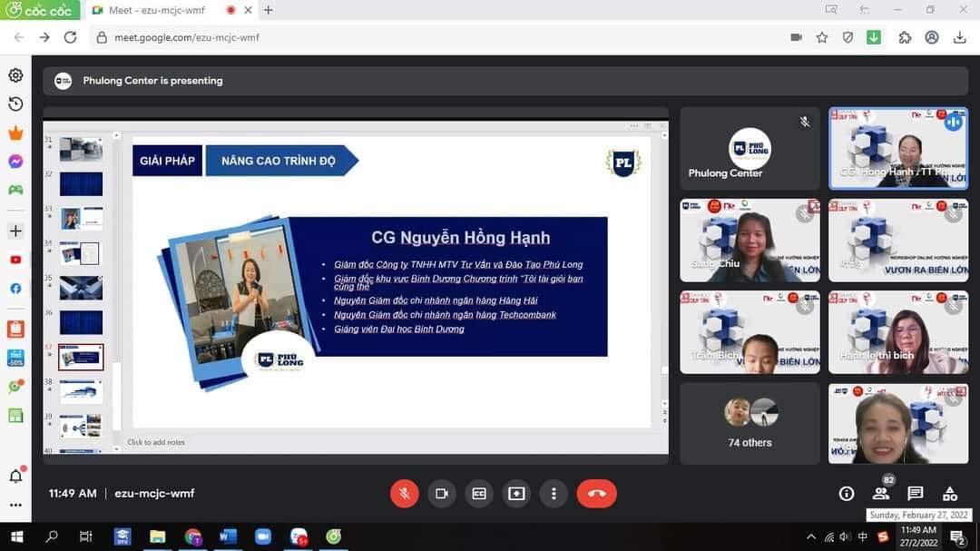Open notifications bell in sidebar

coord(15,476)
